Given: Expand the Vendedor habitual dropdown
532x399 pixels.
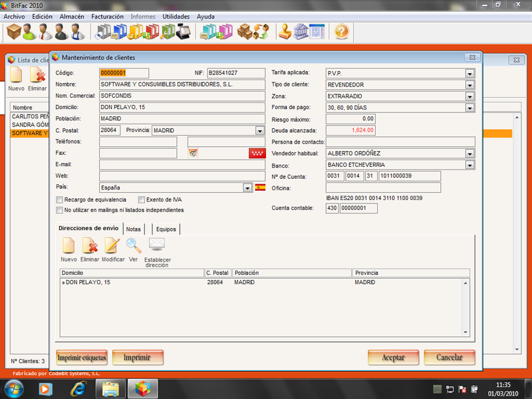Looking at the screenshot, I should tap(469, 154).
